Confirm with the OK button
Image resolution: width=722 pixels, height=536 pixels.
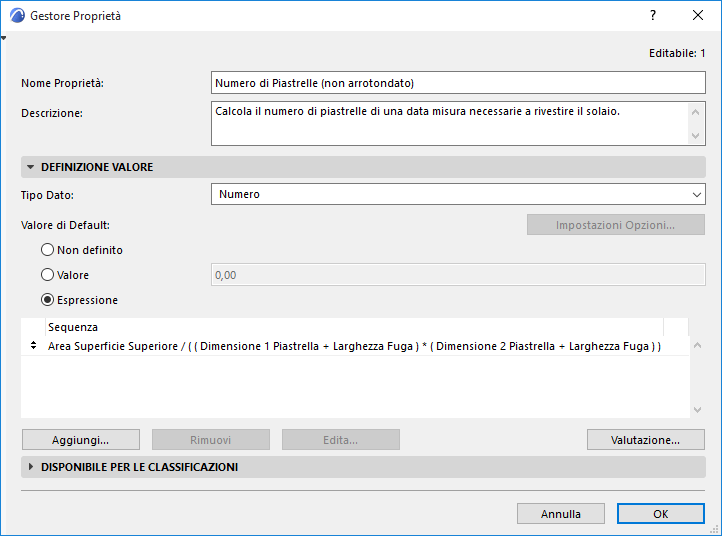[x=661, y=513]
